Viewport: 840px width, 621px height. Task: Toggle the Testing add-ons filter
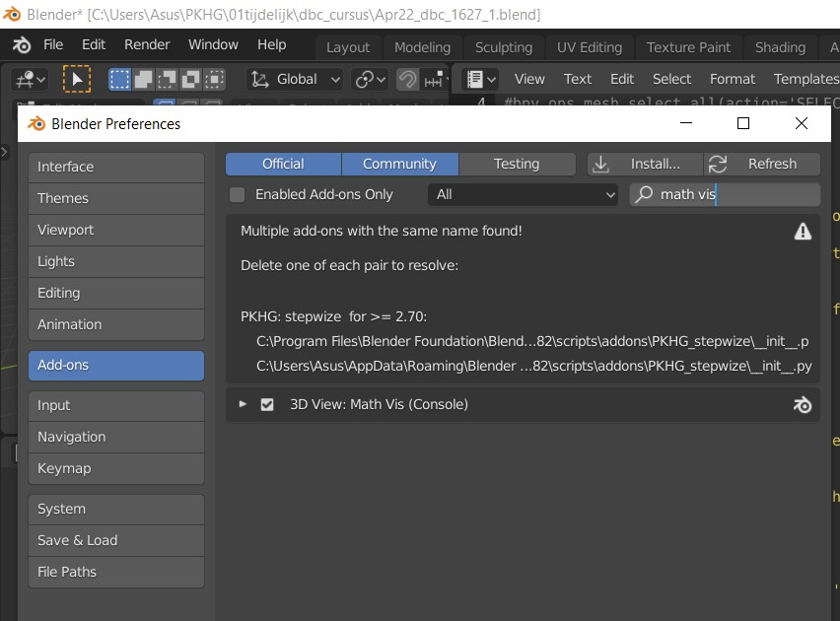(x=517, y=164)
